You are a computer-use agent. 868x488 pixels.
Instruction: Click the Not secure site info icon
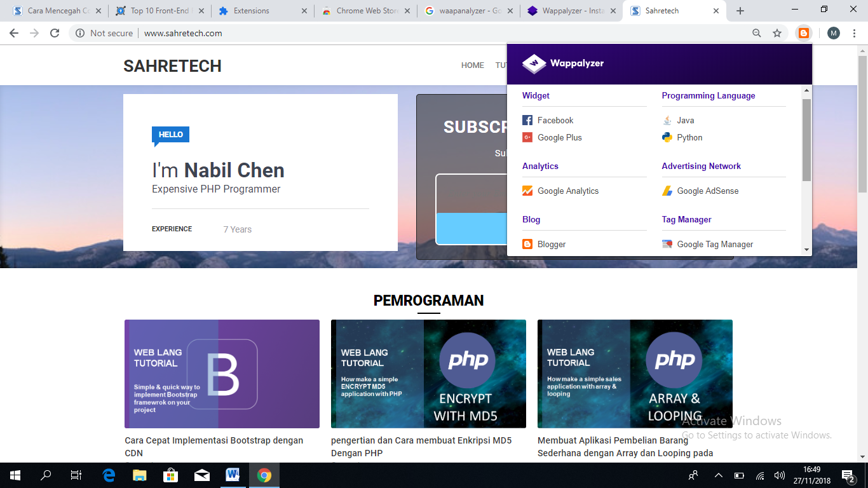[x=80, y=33]
